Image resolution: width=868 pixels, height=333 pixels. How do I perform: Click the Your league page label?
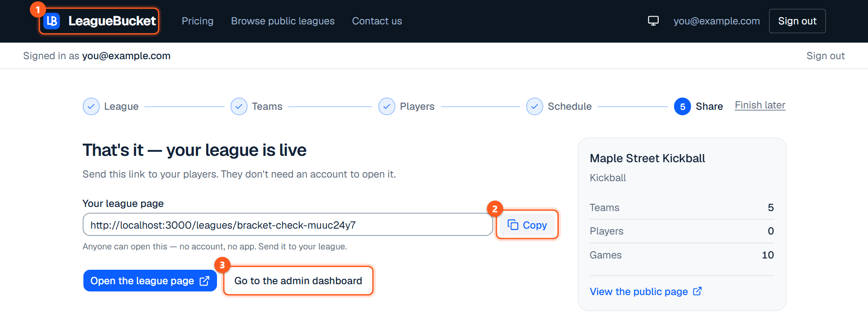tap(123, 204)
